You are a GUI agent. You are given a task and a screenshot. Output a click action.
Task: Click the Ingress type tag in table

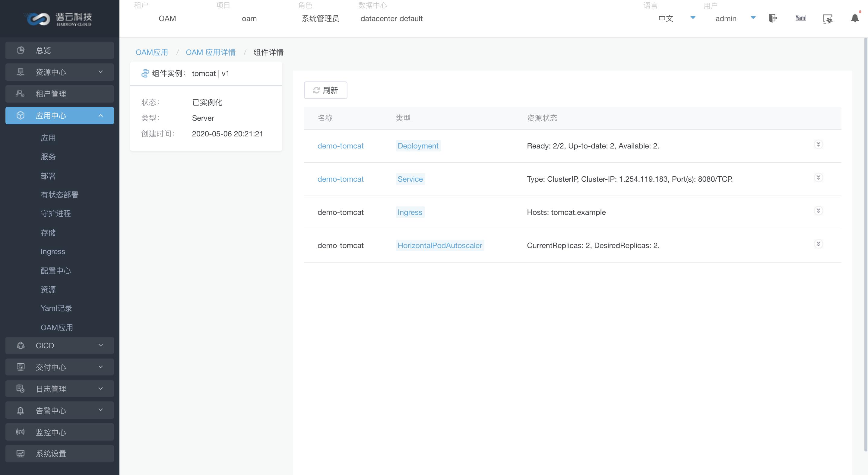tap(410, 212)
